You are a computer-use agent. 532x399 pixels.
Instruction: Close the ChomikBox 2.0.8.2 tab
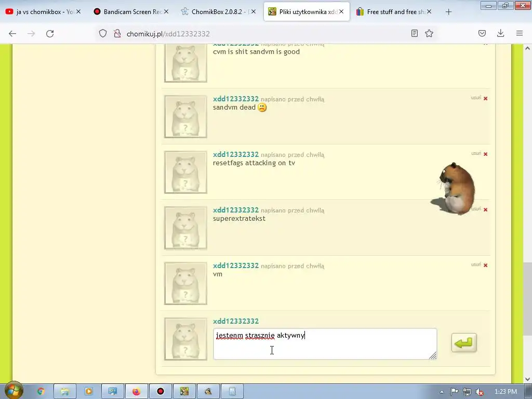254,11
